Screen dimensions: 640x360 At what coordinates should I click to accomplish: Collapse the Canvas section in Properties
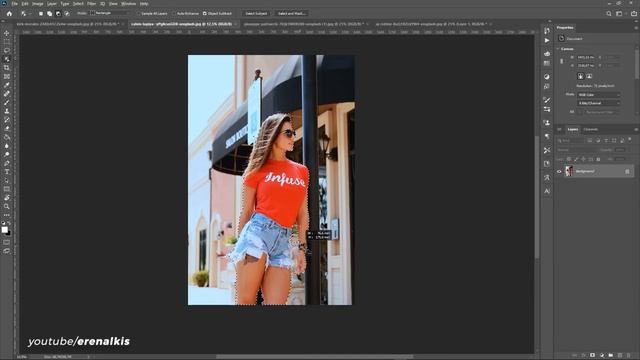click(558, 49)
